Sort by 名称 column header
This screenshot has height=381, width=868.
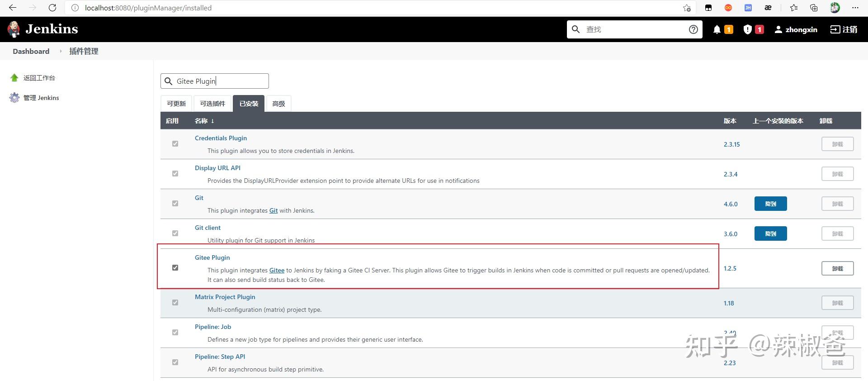(x=204, y=121)
